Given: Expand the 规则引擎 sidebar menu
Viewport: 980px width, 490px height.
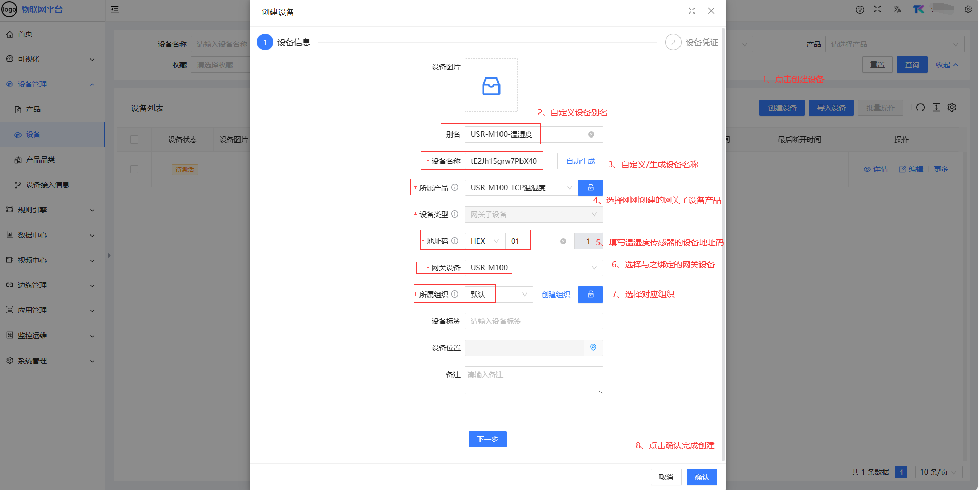Looking at the screenshot, I should tap(51, 210).
